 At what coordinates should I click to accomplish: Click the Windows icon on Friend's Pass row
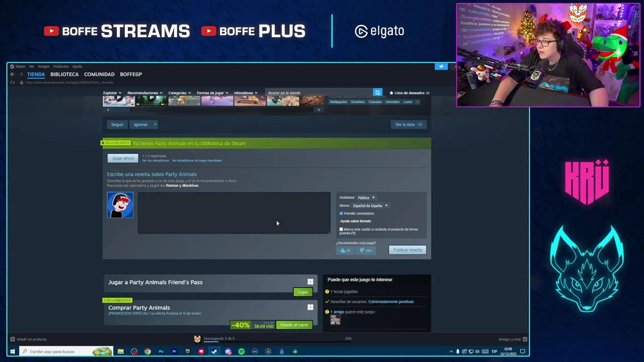310,282
